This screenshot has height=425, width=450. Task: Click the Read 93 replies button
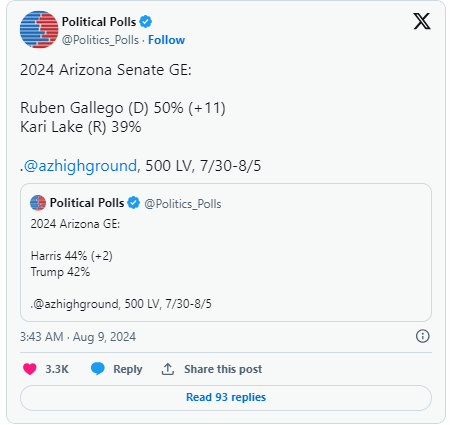pyautogui.click(x=226, y=398)
